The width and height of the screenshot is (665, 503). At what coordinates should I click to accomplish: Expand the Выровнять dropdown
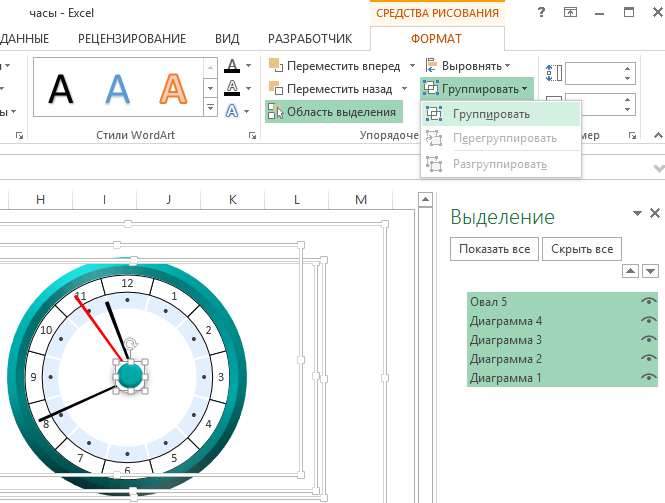pos(470,66)
